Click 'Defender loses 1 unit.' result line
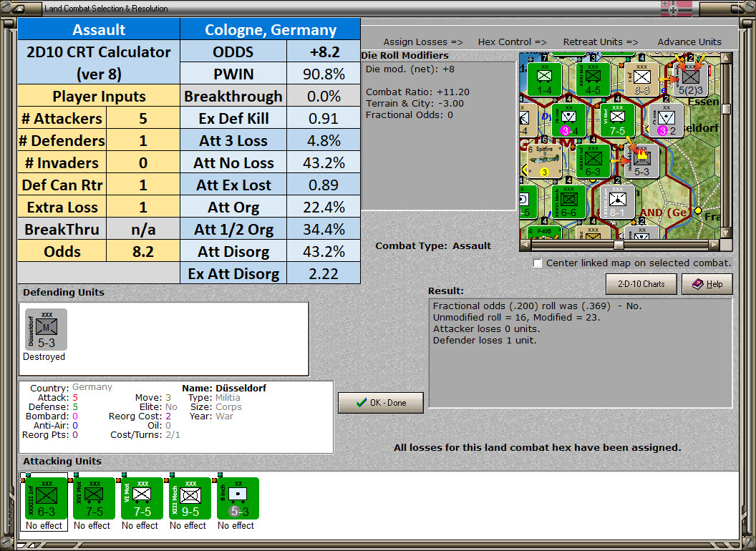The width and height of the screenshot is (756, 551). [x=485, y=341]
